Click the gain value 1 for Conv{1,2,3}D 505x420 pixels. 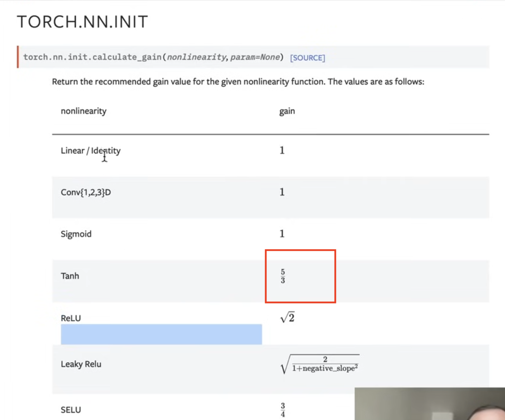[x=282, y=192]
